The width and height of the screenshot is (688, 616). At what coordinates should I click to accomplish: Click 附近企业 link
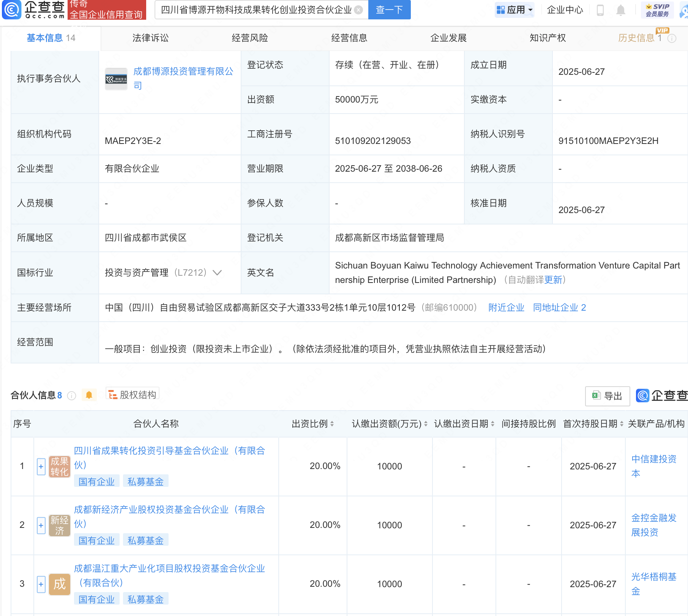click(506, 308)
